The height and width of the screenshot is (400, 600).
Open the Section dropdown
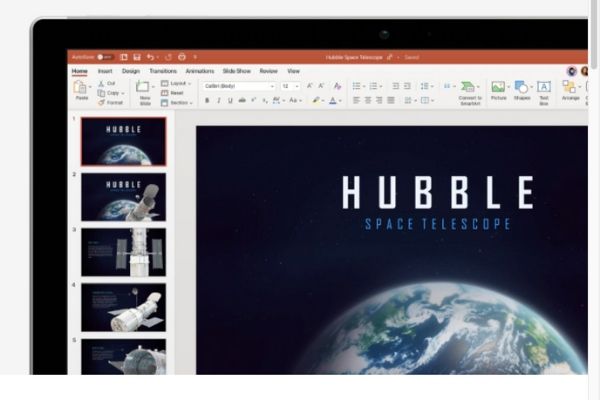[x=176, y=103]
